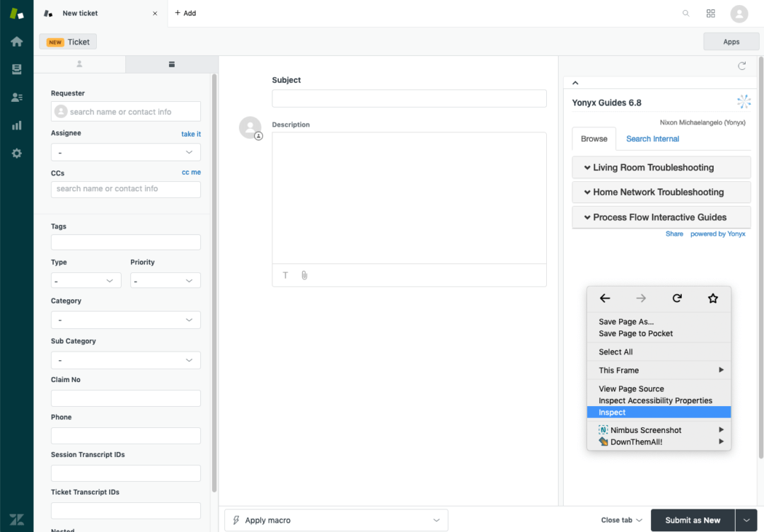The height and width of the screenshot is (532, 764).
Task: Choose Save Page As from the menu
Action: point(626,321)
